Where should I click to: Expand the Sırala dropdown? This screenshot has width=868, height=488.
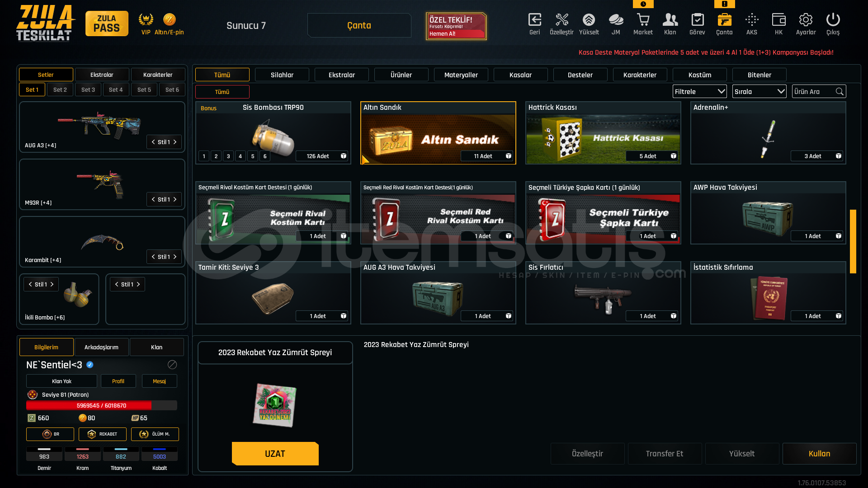[759, 91]
